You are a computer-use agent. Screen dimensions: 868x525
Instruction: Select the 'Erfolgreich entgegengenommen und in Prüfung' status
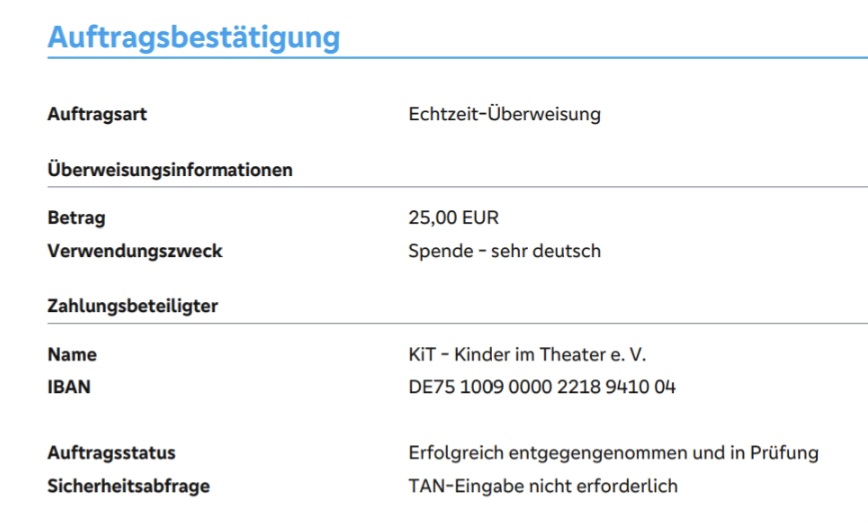[x=613, y=453]
